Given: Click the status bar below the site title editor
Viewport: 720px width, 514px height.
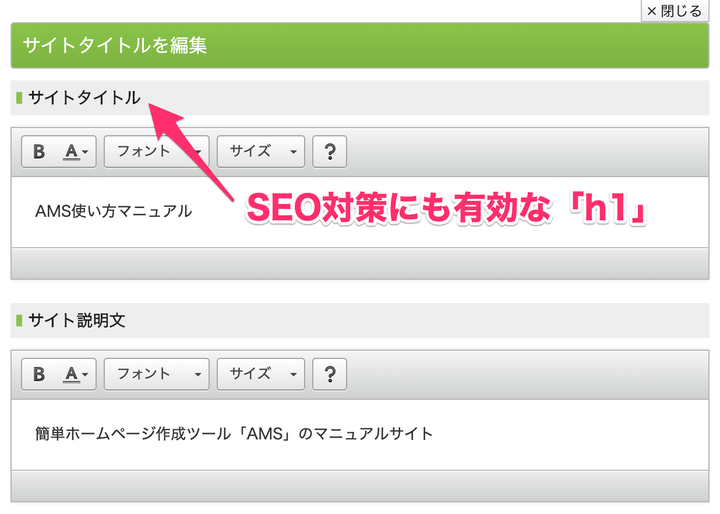Looking at the screenshot, I should pyautogui.click(x=359, y=264).
